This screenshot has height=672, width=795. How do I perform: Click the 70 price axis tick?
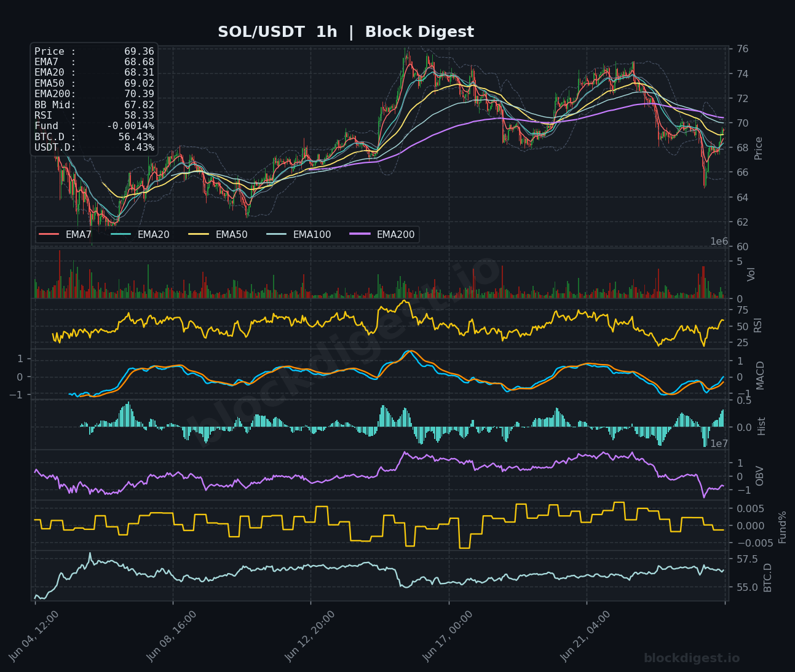[742, 123]
